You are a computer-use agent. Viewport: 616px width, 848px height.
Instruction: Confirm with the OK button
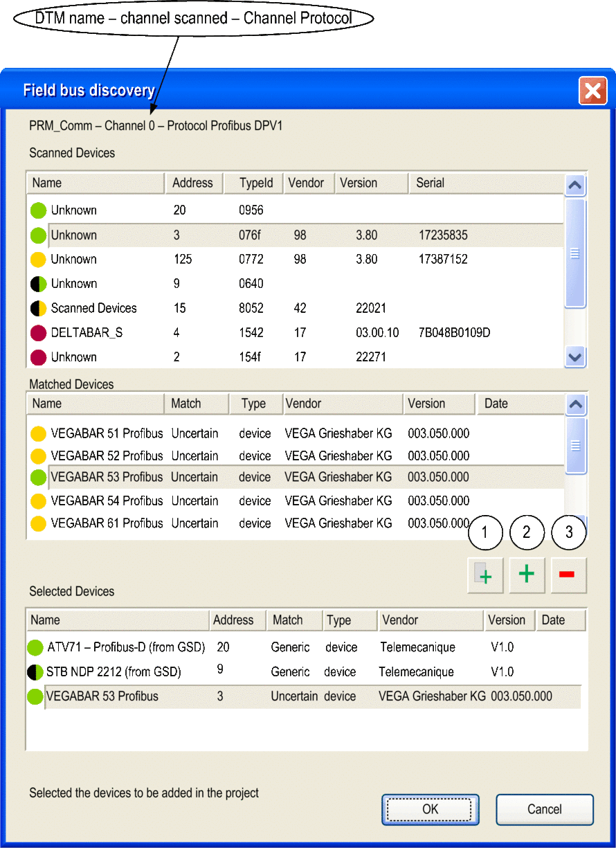431,809
